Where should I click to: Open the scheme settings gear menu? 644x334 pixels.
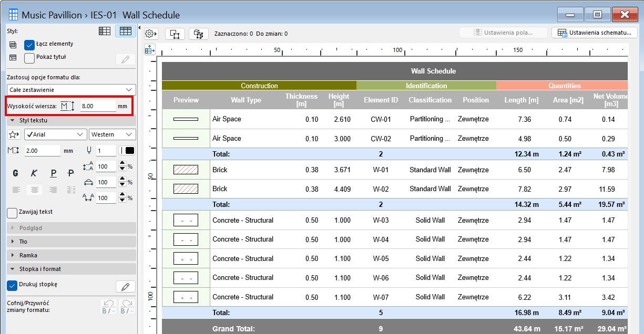(x=151, y=34)
